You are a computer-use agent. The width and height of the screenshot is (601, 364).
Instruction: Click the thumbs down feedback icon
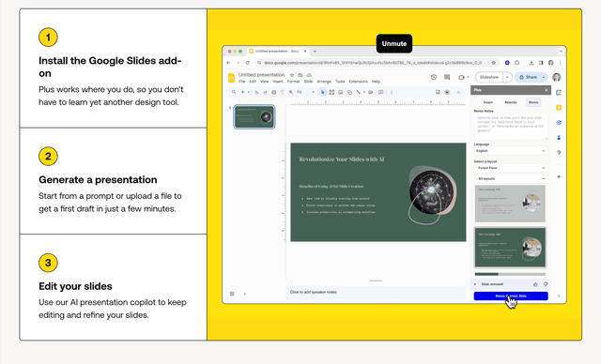[x=546, y=284]
